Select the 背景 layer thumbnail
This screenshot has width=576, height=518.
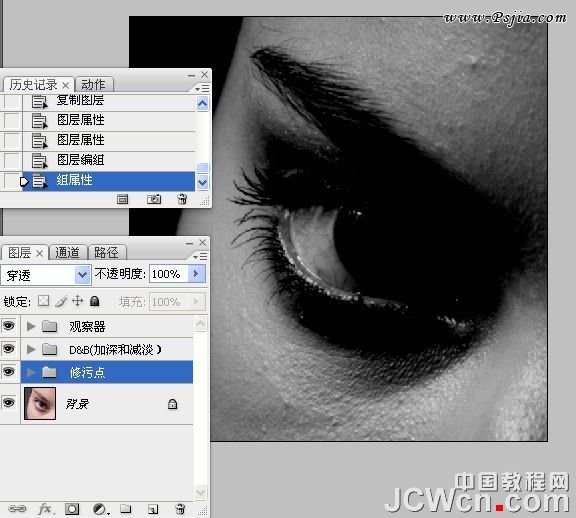[x=40, y=403]
